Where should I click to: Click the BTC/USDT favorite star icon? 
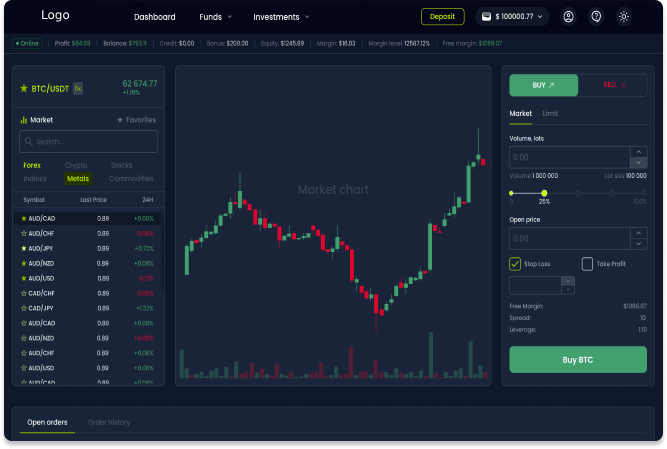[x=25, y=88]
